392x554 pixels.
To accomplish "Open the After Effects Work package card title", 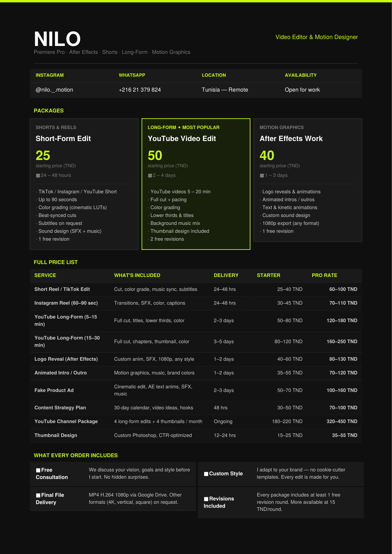I will point(291,138).
